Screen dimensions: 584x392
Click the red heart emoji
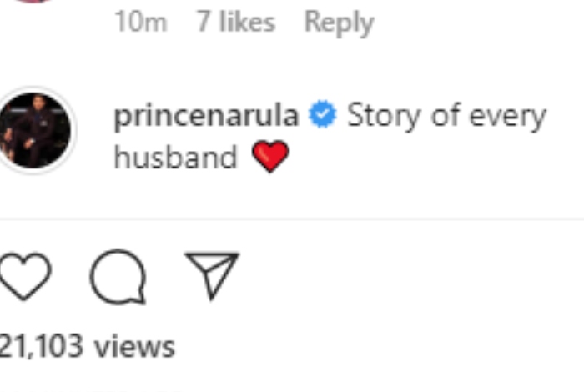(x=269, y=157)
